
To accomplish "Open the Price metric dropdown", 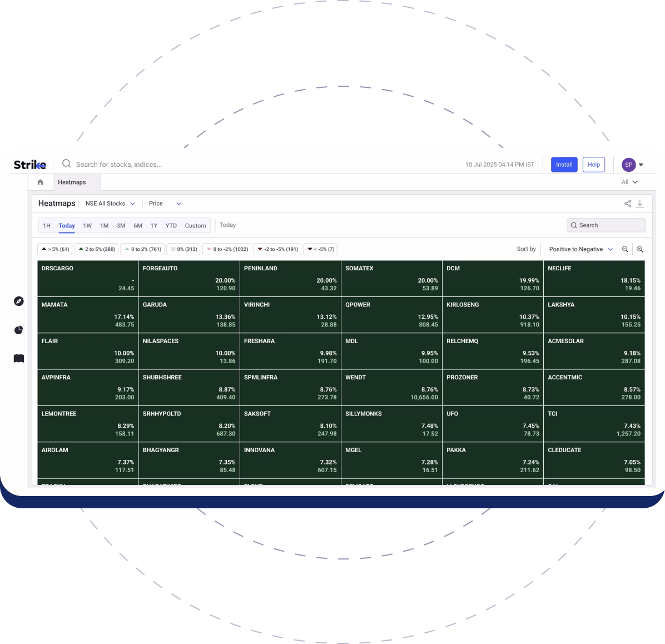I will pyautogui.click(x=165, y=204).
